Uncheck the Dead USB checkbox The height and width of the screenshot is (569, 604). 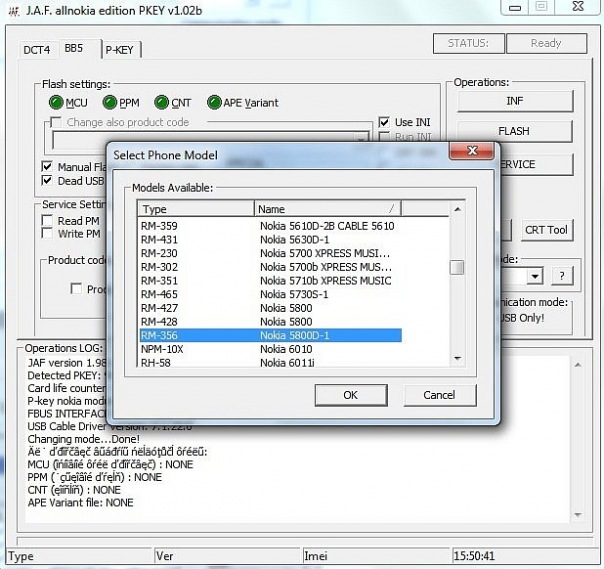[x=47, y=180]
